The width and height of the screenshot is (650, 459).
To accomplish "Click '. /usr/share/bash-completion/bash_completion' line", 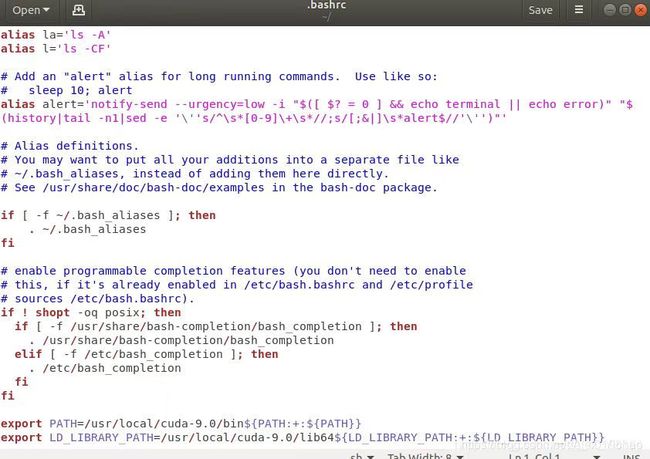I will [x=181, y=340].
